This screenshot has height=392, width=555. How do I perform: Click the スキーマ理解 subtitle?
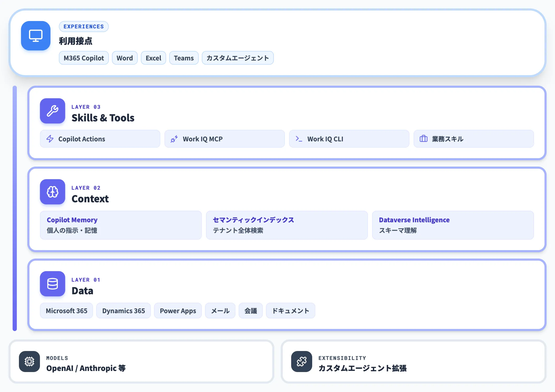click(398, 230)
